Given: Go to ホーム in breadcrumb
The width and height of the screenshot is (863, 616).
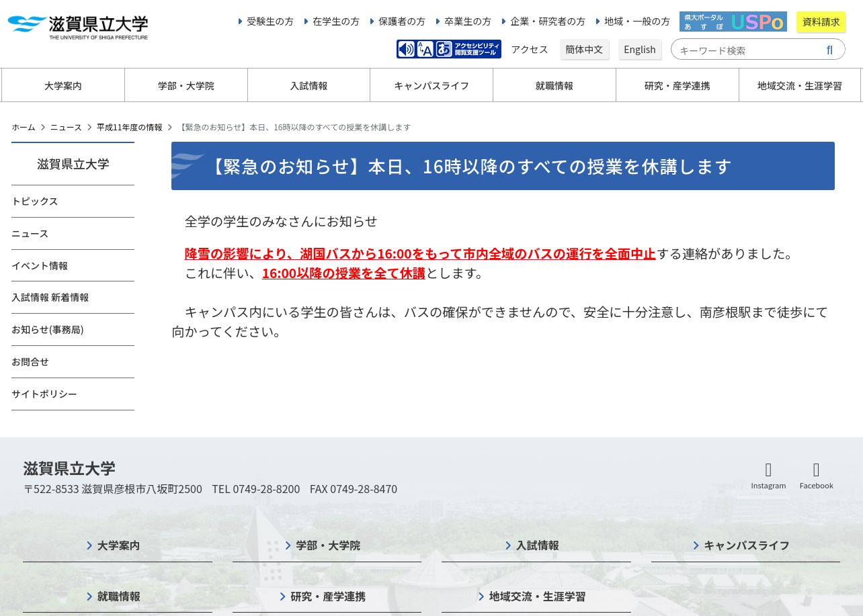Looking at the screenshot, I should point(24,127).
